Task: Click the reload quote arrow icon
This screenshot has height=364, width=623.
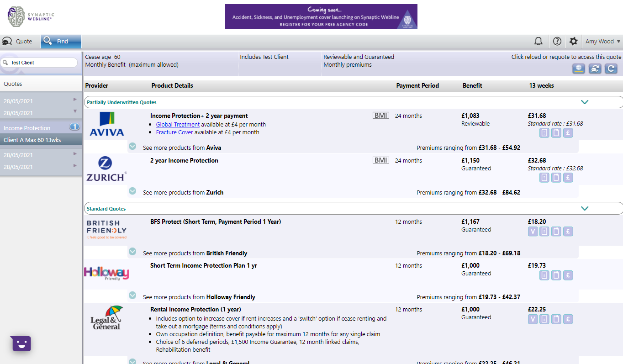Action: 611,69
